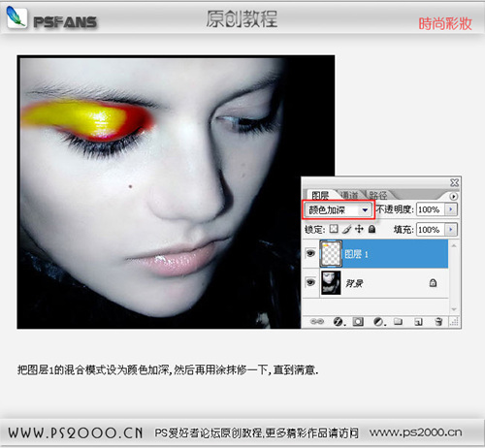485x448 pixels.
Task: Switch to the 路径 tab
Action: tap(378, 195)
